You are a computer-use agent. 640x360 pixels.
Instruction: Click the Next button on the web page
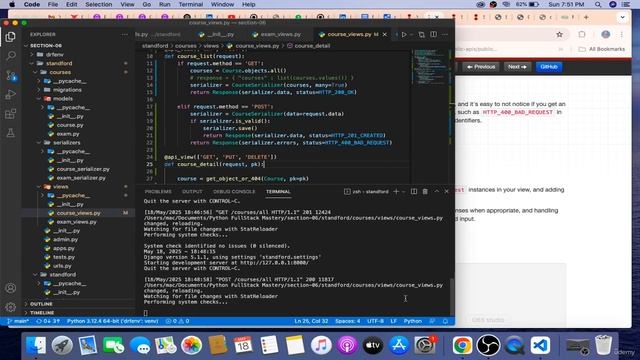tap(517, 67)
